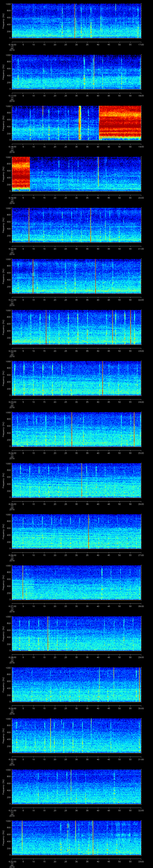153x868 pixels.
Task: Select the red noise block starting the 6:19 panel
Action: (21, 174)
